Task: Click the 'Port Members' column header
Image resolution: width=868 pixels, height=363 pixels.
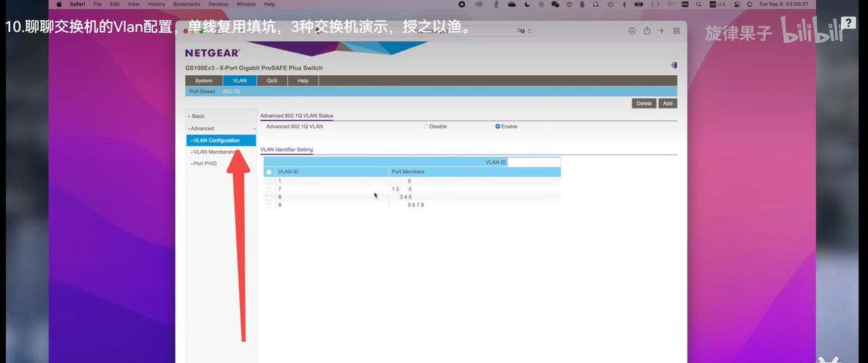Action: (408, 172)
